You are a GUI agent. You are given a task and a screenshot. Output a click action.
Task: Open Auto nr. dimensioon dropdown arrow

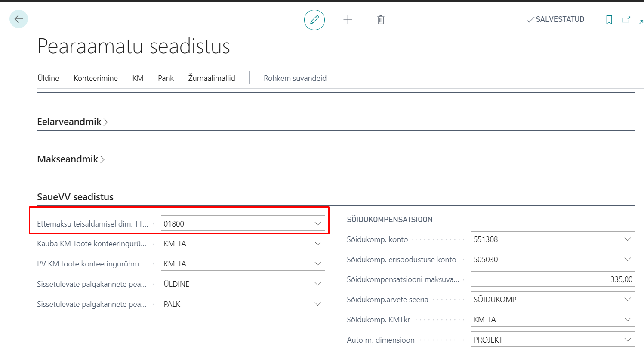[627, 340]
